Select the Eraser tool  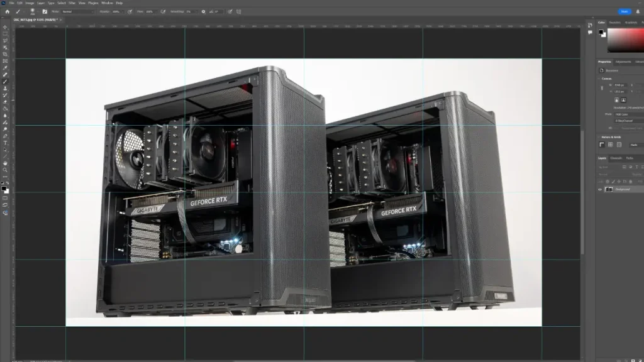click(5, 102)
